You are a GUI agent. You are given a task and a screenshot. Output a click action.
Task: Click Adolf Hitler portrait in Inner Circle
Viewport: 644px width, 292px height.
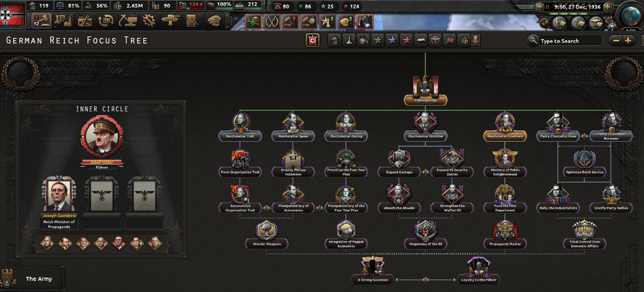click(x=102, y=137)
